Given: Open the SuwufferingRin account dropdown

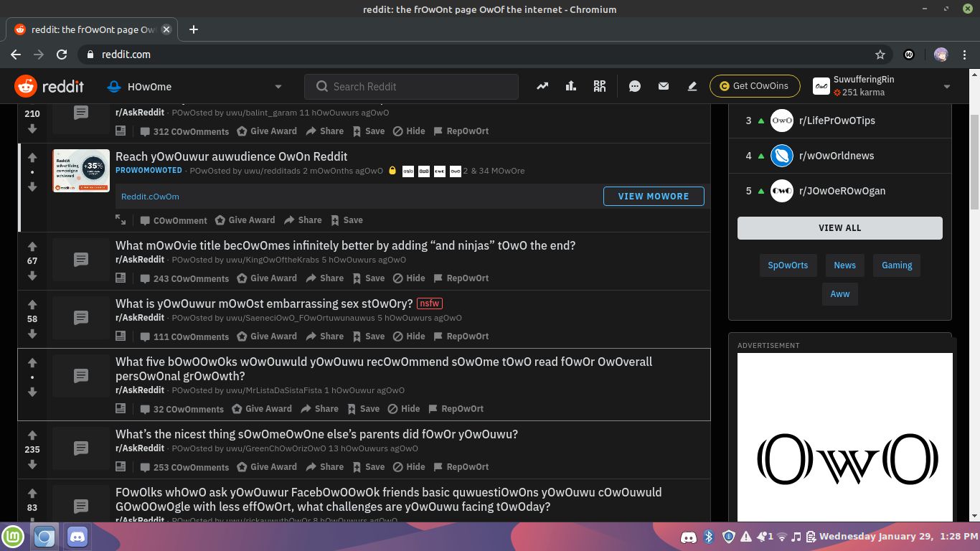Looking at the screenshot, I should click(947, 85).
